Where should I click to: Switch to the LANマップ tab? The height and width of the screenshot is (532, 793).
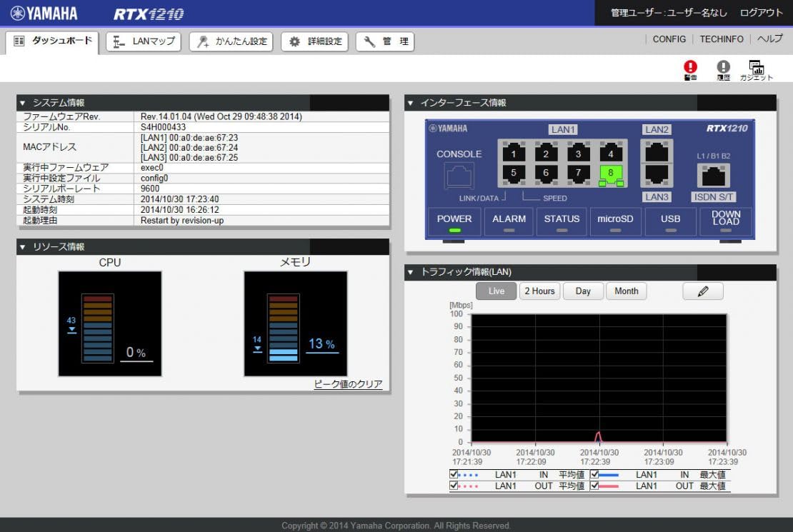pos(144,41)
